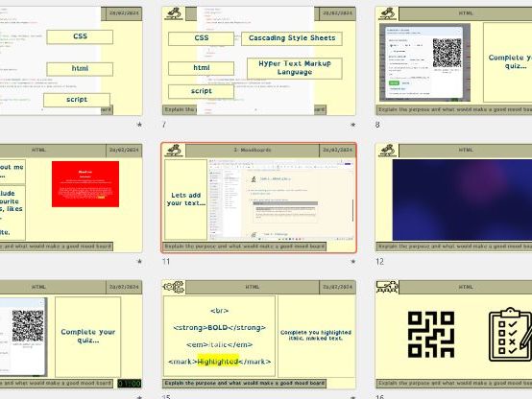Select the Cascading Style Sheets slide thumbnail
The height and width of the screenshot is (399, 532).
259,61
